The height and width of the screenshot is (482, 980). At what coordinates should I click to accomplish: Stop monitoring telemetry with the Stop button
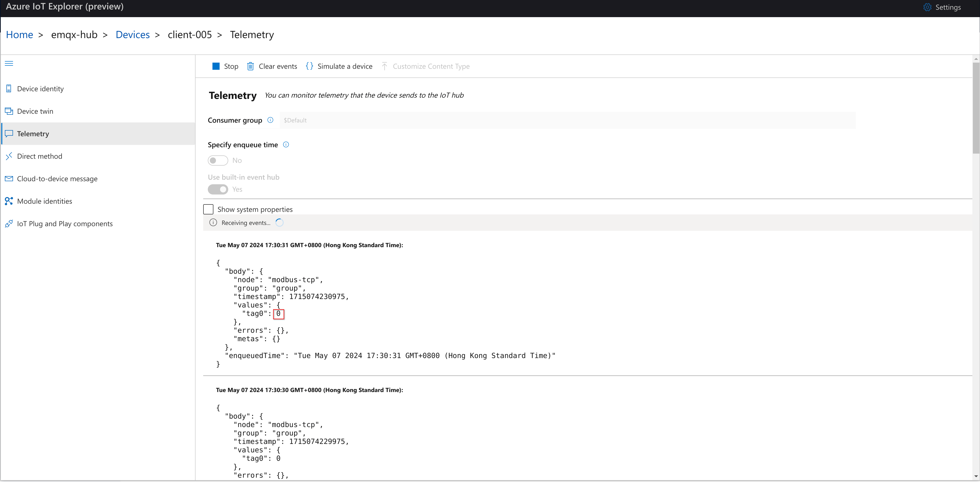tap(224, 66)
